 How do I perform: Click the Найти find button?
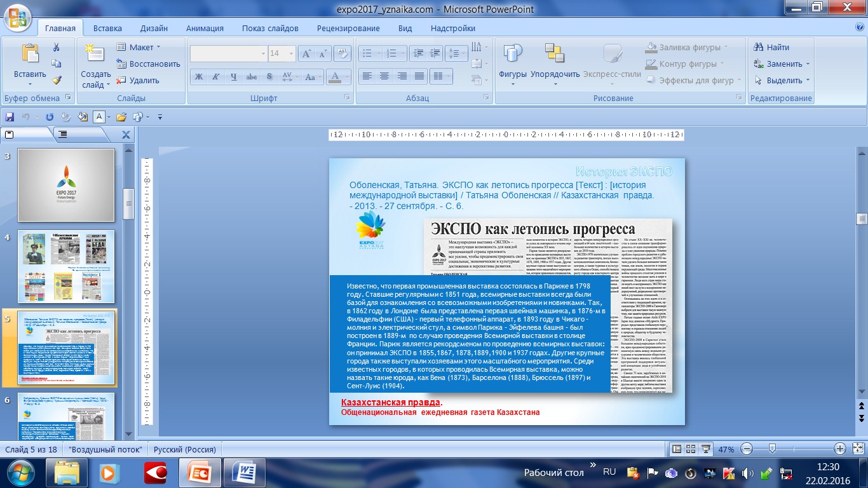point(771,47)
